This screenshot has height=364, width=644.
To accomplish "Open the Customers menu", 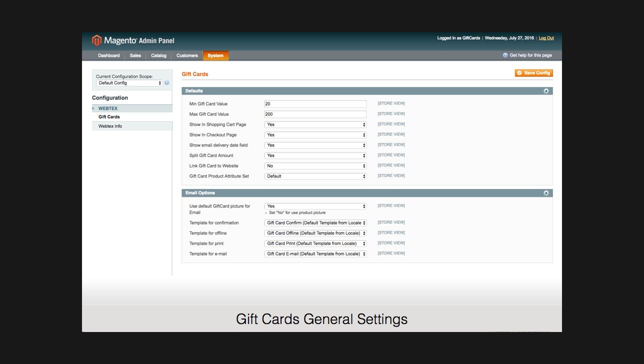I will 187,55.
